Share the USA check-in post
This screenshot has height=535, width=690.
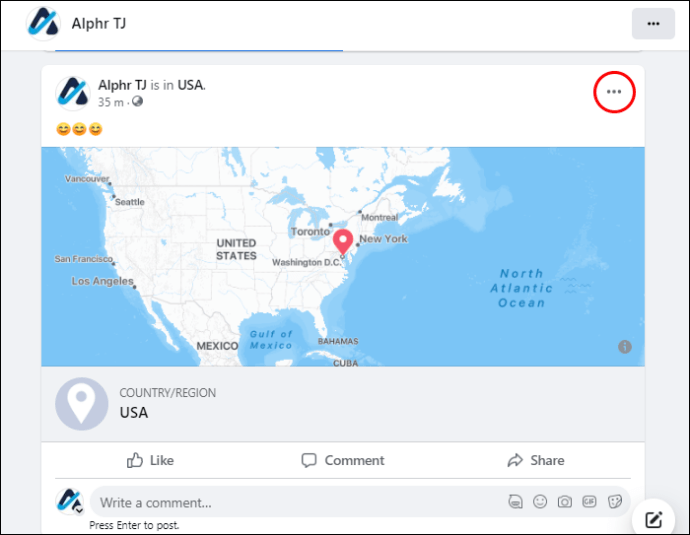536,460
